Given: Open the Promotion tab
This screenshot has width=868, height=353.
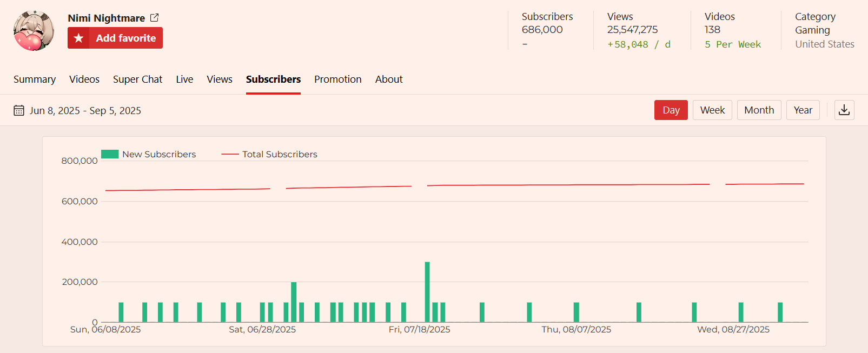Looking at the screenshot, I should tap(338, 79).
